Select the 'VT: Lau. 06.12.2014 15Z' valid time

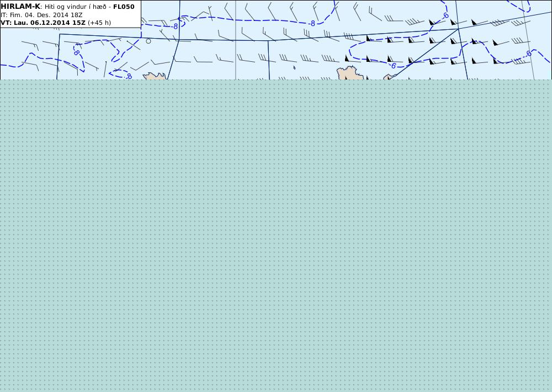tap(43, 23)
